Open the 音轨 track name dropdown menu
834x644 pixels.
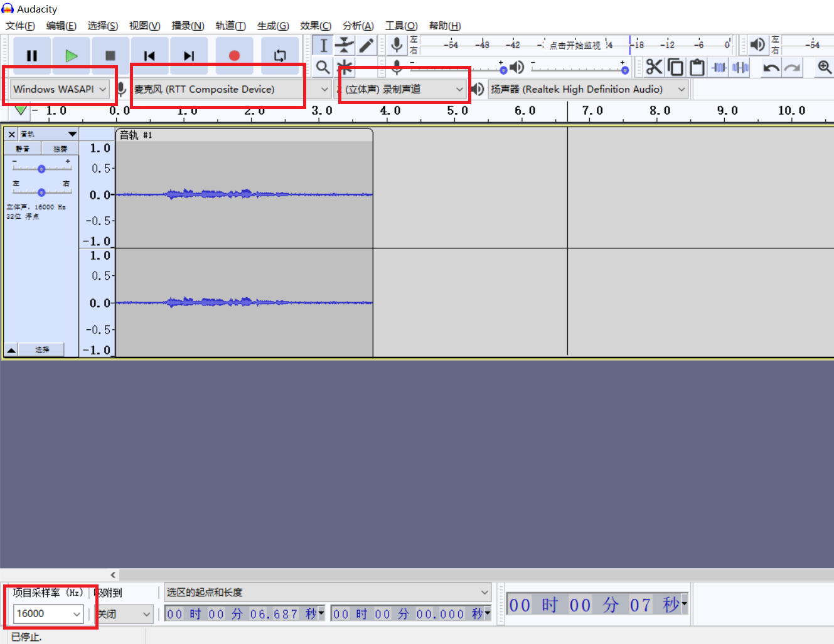[x=48, y=134]
